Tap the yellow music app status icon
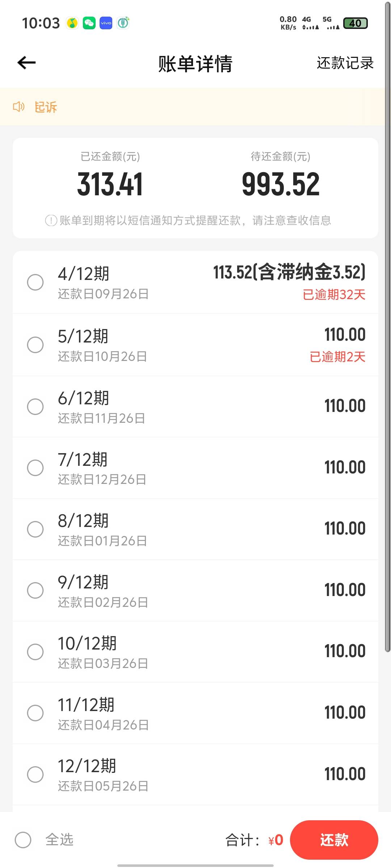This screenshot has height=868, width=391. 72,23
